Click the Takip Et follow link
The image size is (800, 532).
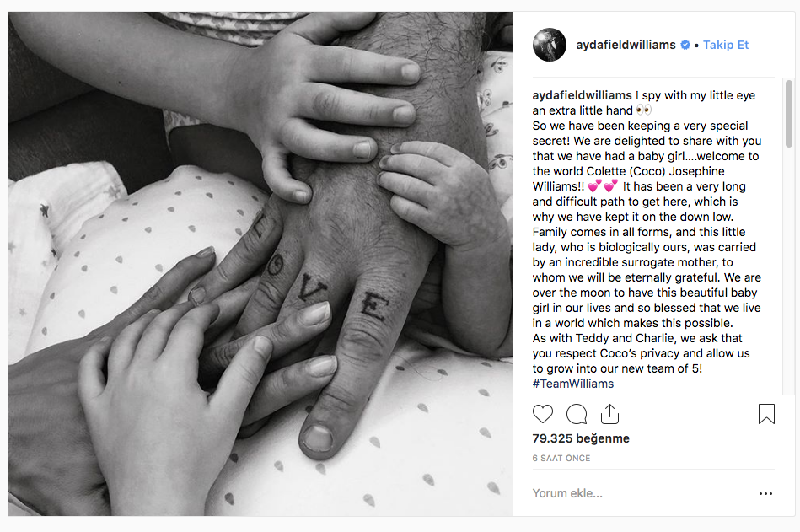726,45
